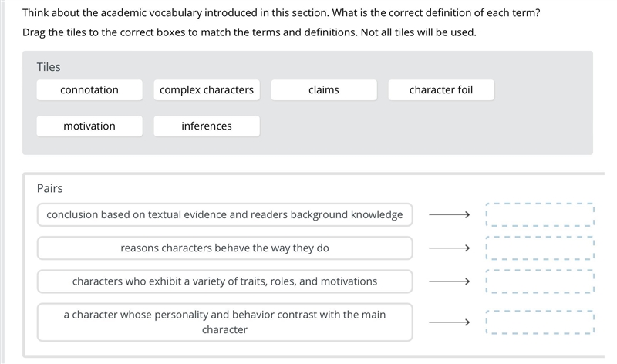Viewport: 617px width, 364px height.
Task: Click arrow beside contrasting character definition
Action: [449, 322]
